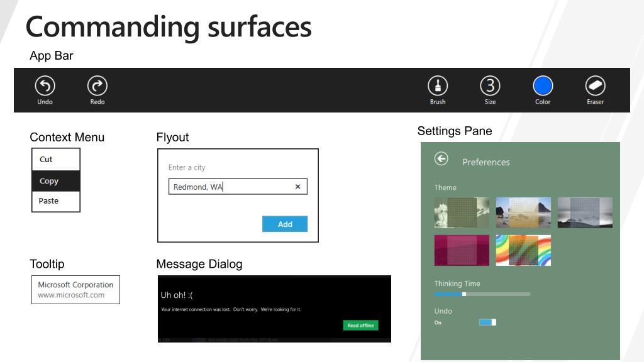Toggle the Undo switch in settings

[x=487, y=322]
